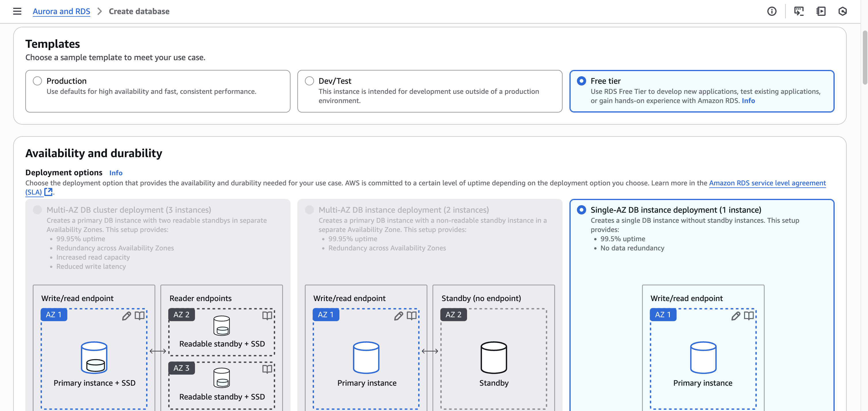Viewport: 868px width, 411px height.
Task: Click the side panel toggle icon in header
Action: pos(821,11)
